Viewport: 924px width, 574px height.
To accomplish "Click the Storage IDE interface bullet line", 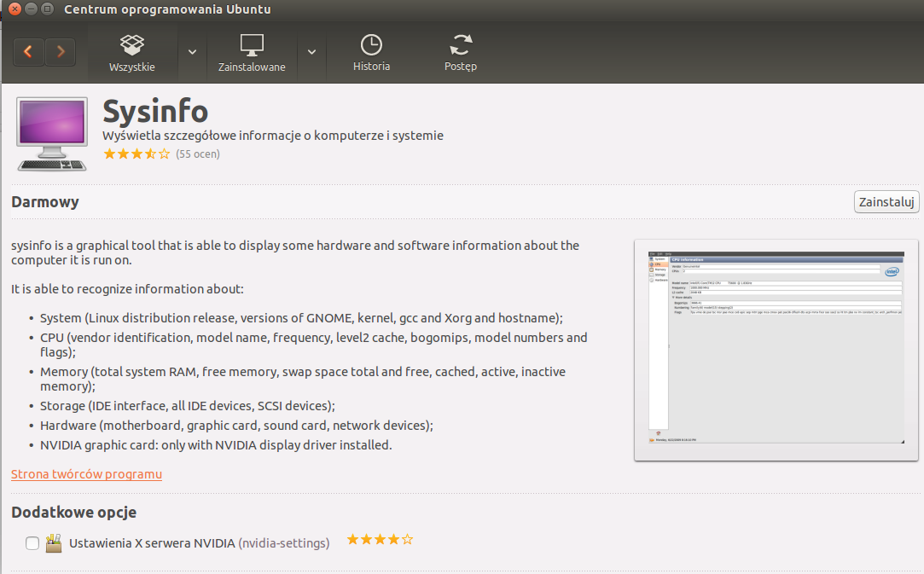I will tap(188, 406).
